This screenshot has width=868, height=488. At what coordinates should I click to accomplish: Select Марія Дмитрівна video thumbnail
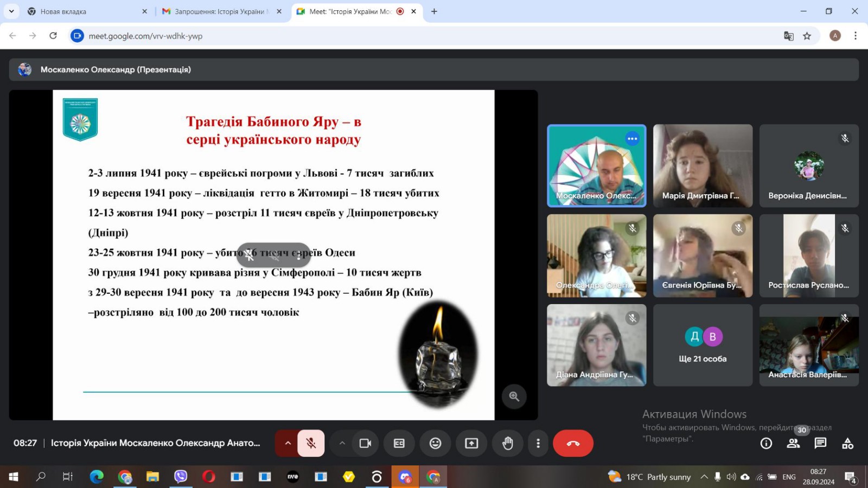(703, 165)
